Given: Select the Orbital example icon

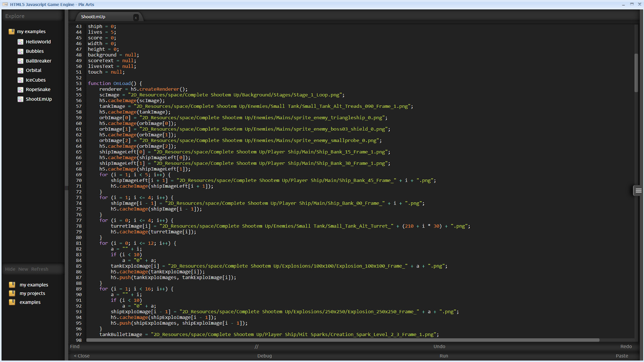Looking at the screenshot, I should (x=20, y=70).
